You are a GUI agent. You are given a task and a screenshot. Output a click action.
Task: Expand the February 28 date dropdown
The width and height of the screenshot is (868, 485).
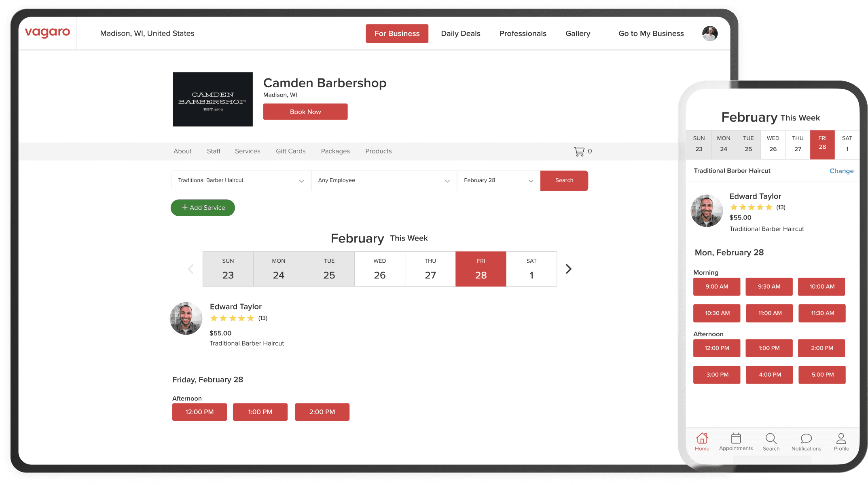click(498, 180)
